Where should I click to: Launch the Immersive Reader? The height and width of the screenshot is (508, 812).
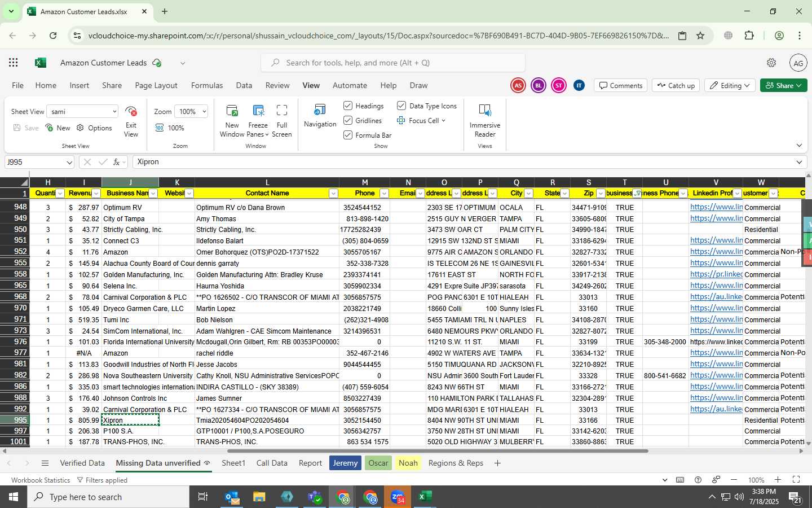click(x=485, y=120)
